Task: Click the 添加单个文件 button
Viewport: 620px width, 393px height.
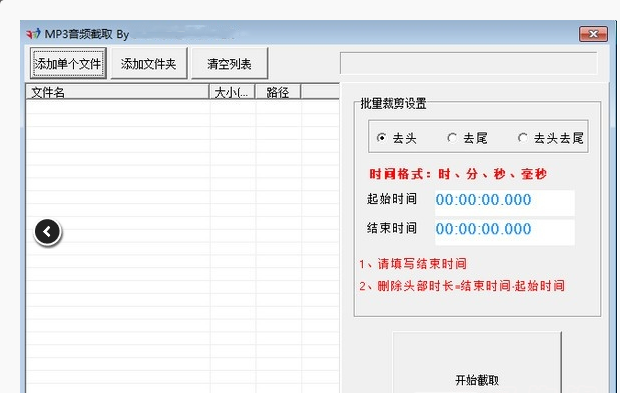Action: tap(68, 64)
